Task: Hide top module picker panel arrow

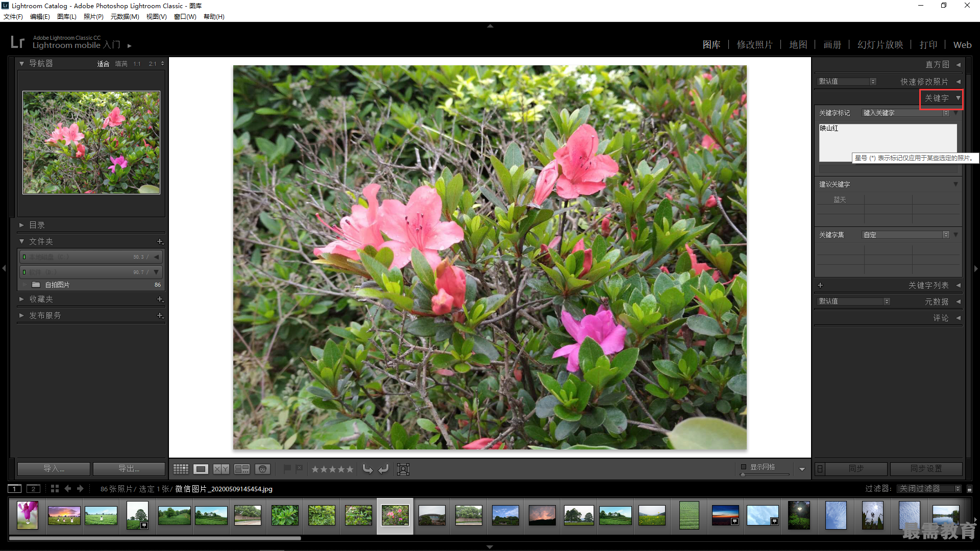Action: [x=490, y=26]
